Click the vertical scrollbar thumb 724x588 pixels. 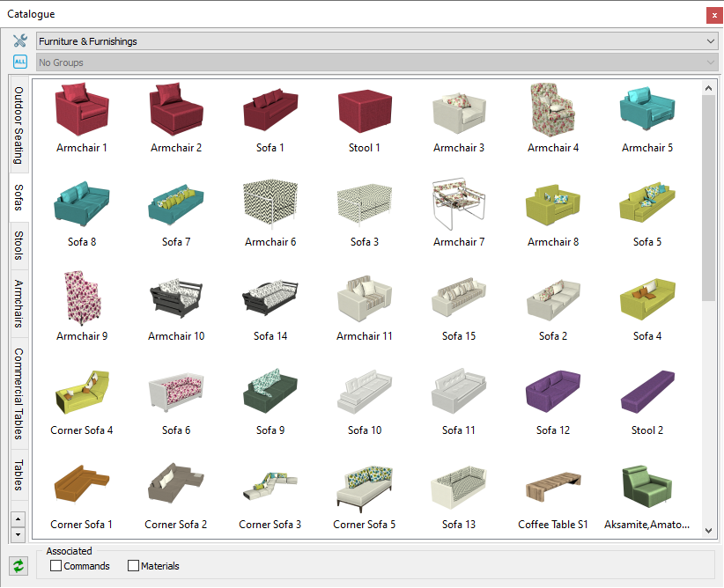(x=709, y=198)
